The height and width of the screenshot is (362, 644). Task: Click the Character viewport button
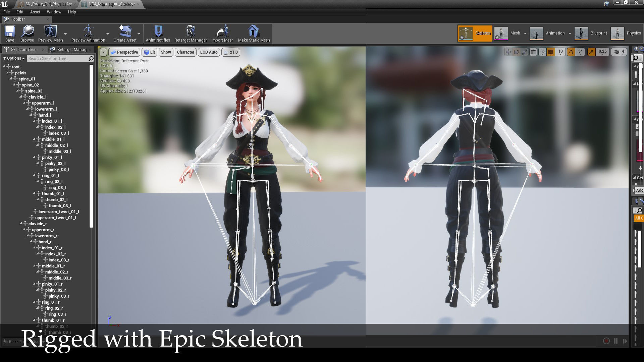pyautogui.click(x=185, y=52)
